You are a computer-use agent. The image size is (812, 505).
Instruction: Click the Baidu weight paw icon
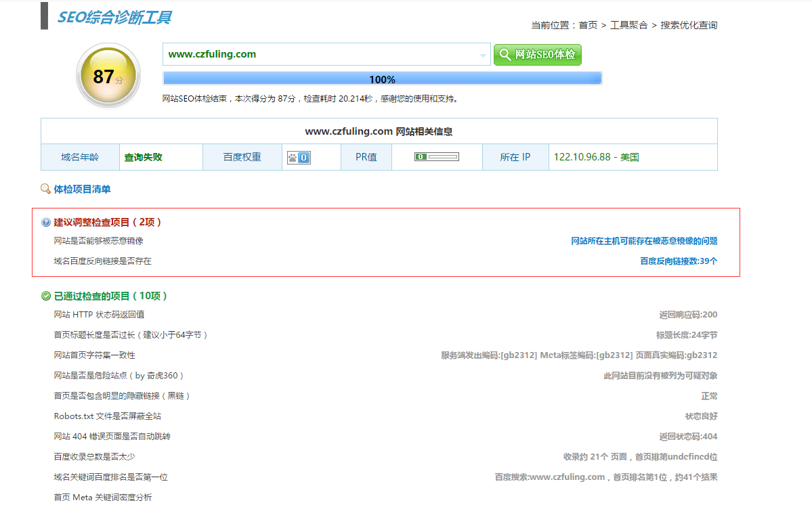tap(299, 157)
